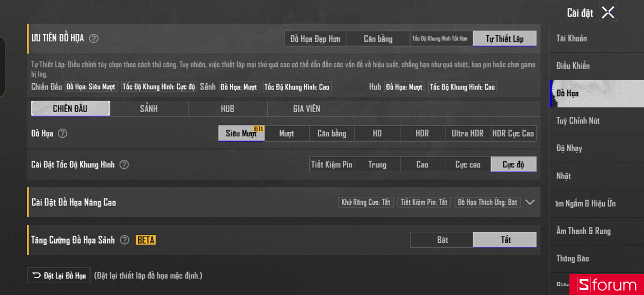Screen dimensions: 644x295
Task: Expand Cài Đặt Đồ Họa Nâng Cao chevron
Action: tap(530, 202)
